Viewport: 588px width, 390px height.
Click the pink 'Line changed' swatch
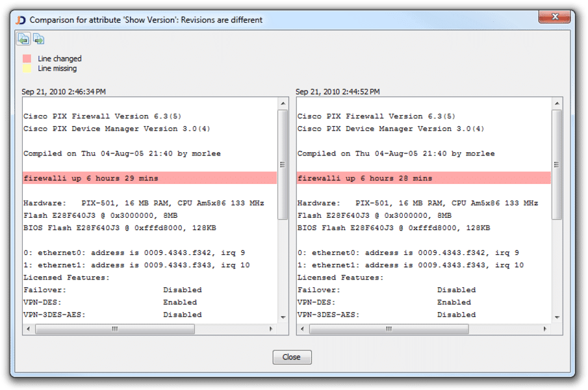pyautogui.click(x=27, y=58)
